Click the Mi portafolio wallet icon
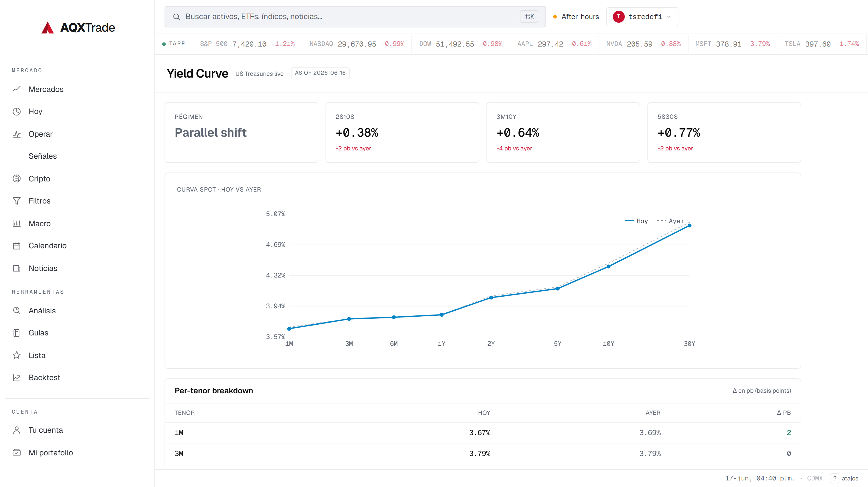 tap(16, 452)
